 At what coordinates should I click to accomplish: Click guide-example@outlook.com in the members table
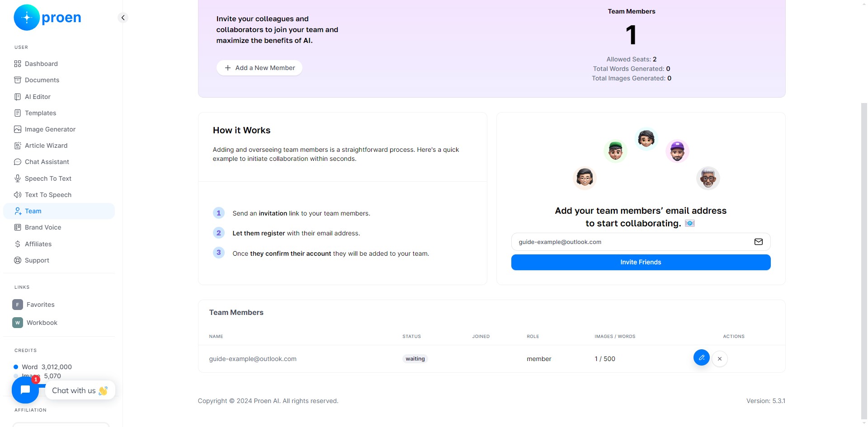pyautogui.click(x=253, y=359)
